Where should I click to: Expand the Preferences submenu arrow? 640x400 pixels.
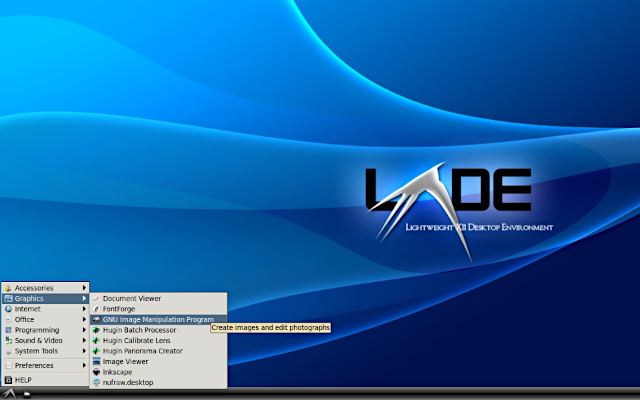pos(84,366)
